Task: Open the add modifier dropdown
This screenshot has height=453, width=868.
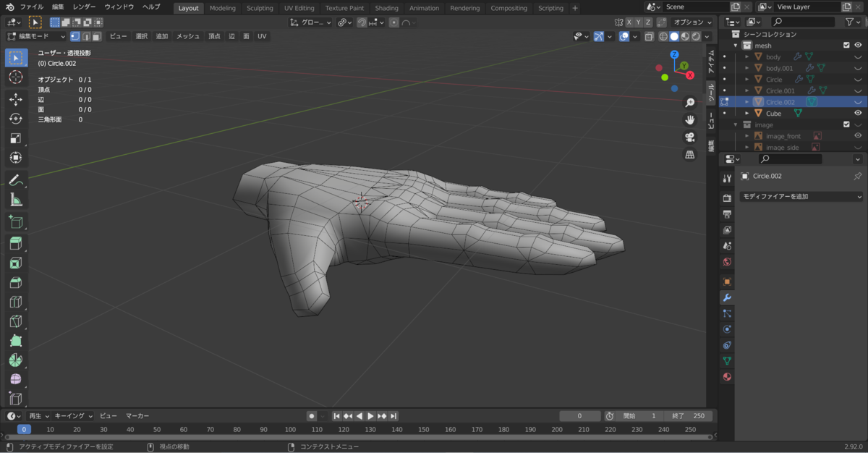Action: (801, 197)
